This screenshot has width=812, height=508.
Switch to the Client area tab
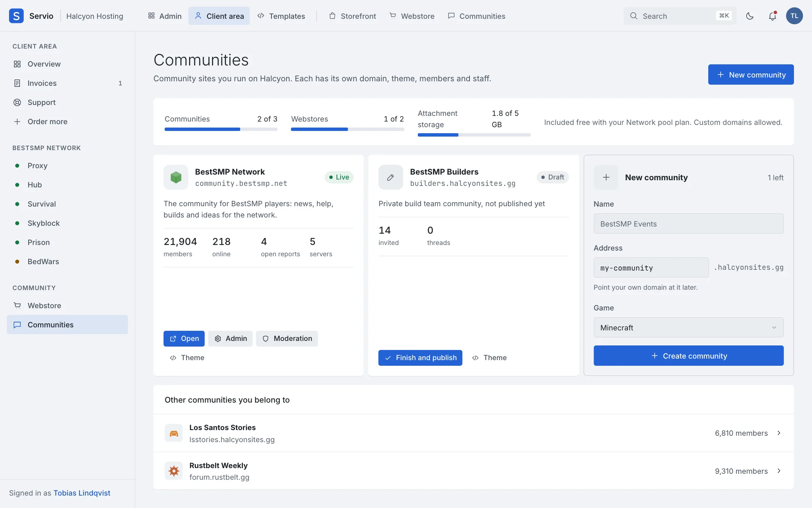pos(219,16)
